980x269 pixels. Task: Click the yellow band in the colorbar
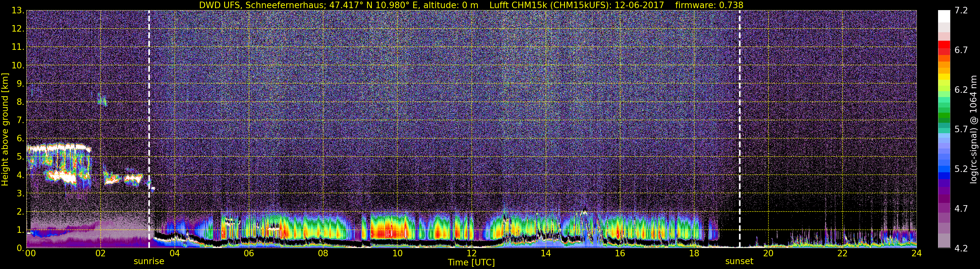point(944,77)
